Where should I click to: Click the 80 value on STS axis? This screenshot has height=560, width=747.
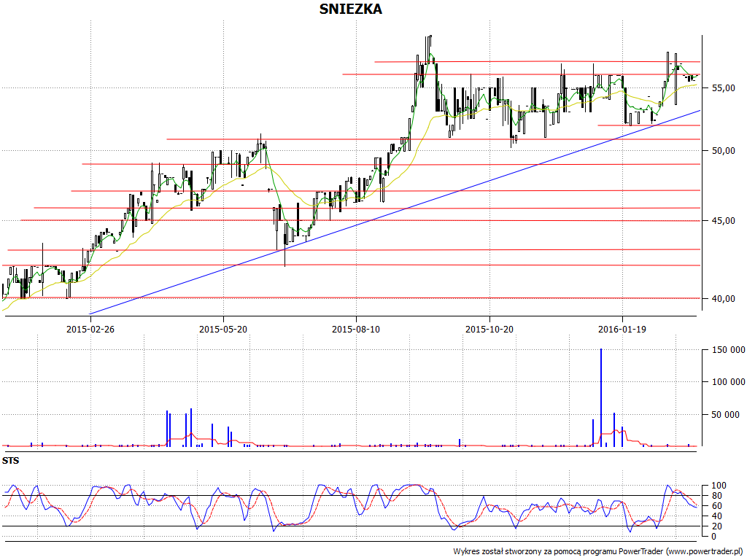pyautogui.click(x=716, y=496)
